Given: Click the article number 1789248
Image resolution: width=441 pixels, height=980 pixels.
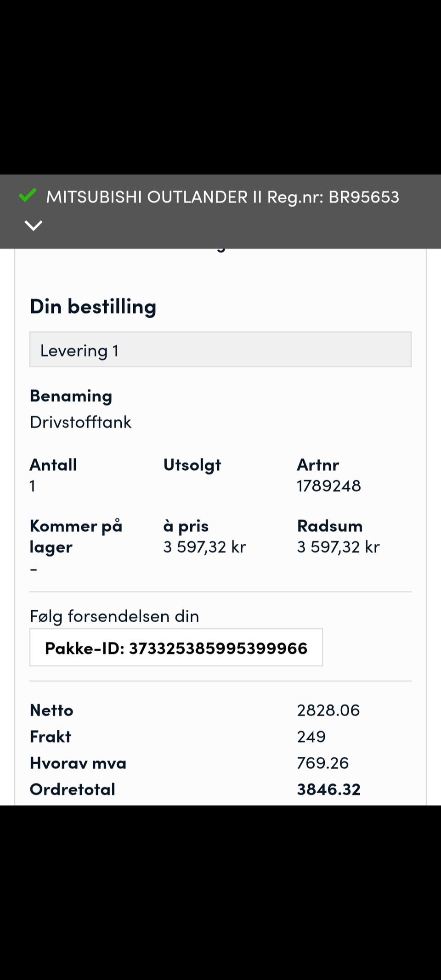Looking at the screenshot, I should pyautogui.click(x=329, y=486).
